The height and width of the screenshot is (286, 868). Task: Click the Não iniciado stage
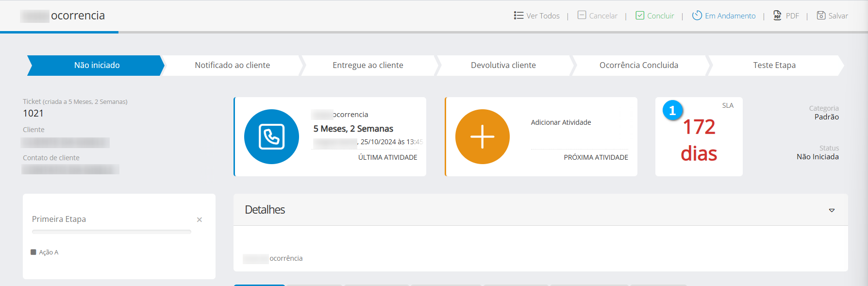point(97,66)
